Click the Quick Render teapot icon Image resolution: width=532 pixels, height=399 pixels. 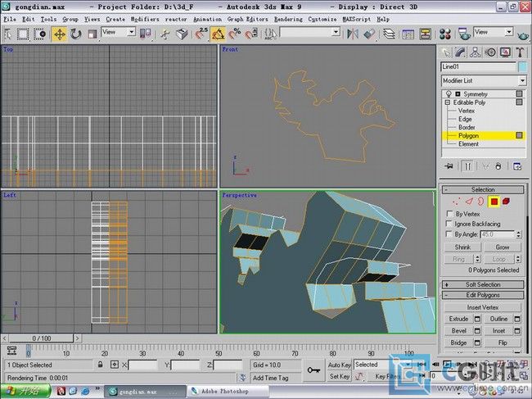click(x=523, y=34)
